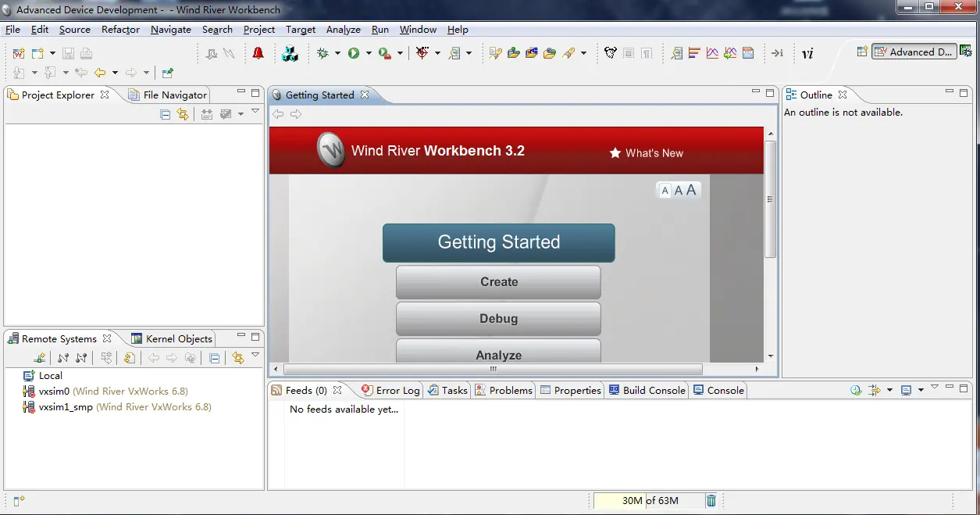Run garbage collector with trash can icon
Viewport: 980px width, 515px height.
click(x=711, y=501)
